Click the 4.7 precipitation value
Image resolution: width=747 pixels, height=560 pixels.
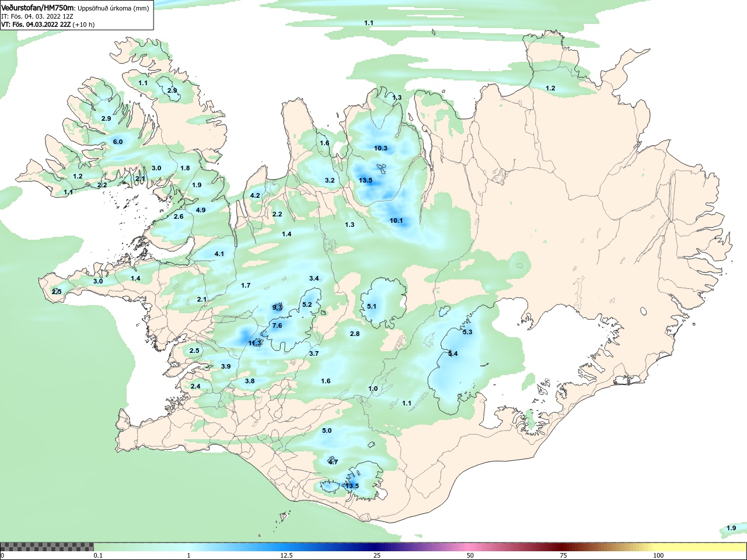pyautogui.click(x=333, y=462)
